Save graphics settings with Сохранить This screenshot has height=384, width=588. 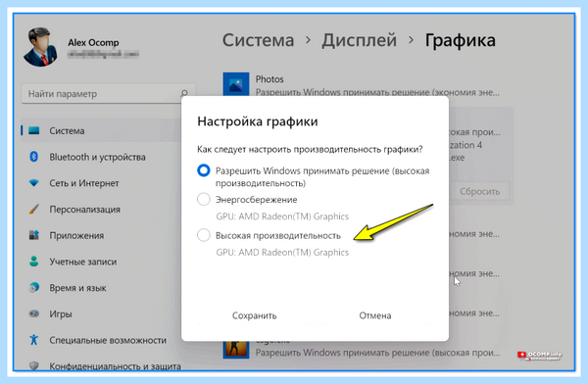(x=254, y=315)
